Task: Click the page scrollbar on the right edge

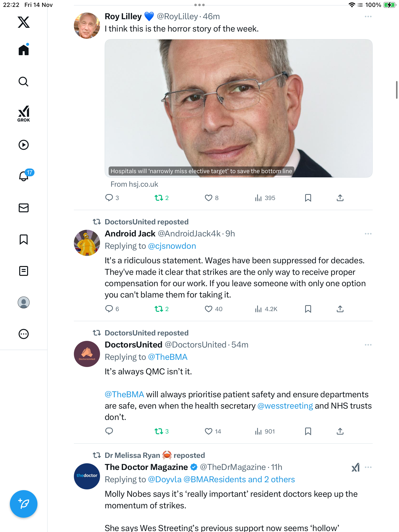Action: click(397, 90)
